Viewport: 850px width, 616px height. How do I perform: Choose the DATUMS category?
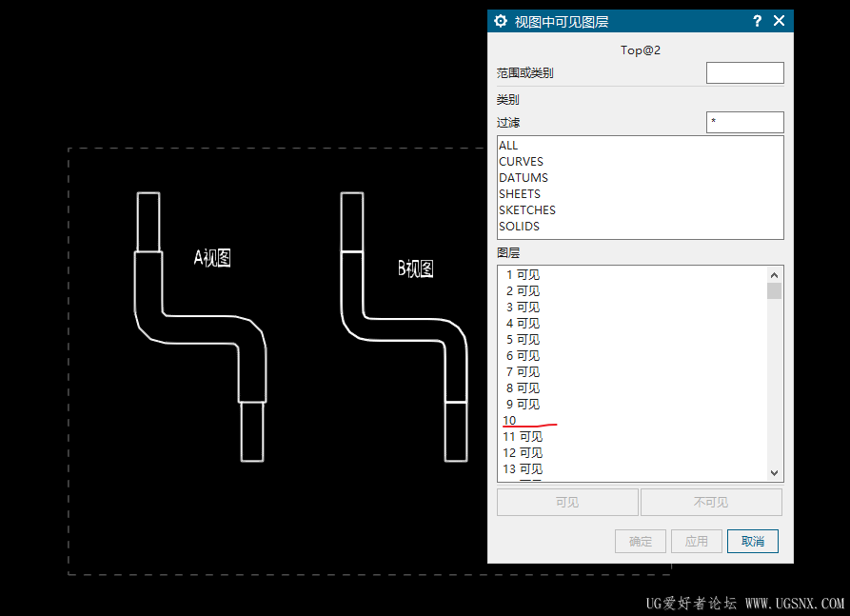pyautogui.click(x=523, y=178)
